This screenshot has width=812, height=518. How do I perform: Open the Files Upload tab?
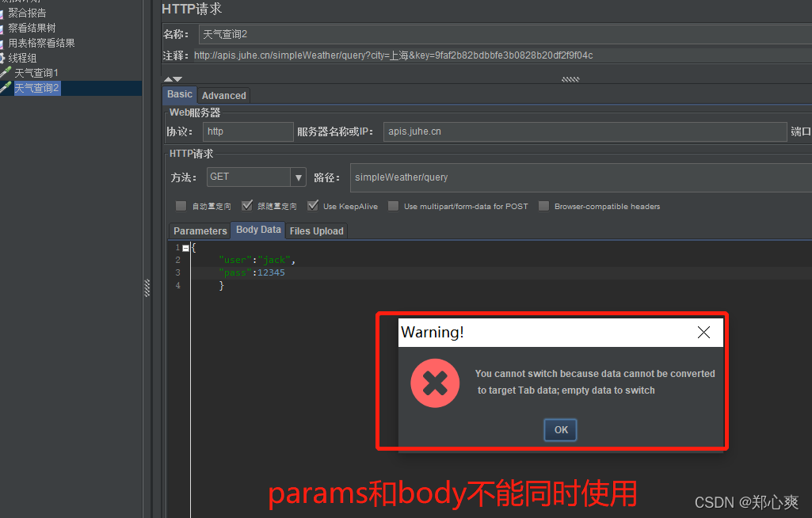[316, 230]
